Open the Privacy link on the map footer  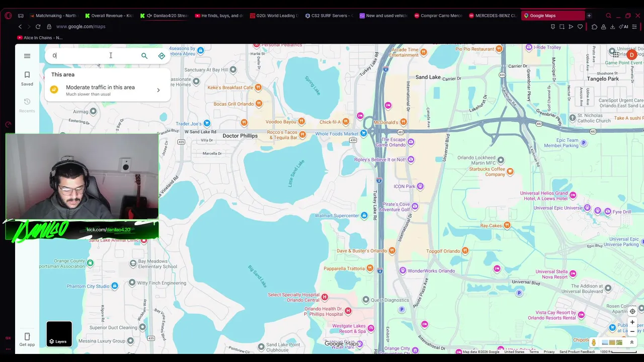tap(549, 352)
